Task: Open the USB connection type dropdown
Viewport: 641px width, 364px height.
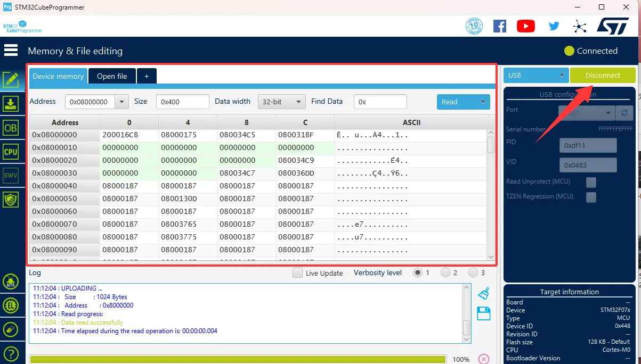Action: pyautogui.click(x=535, y=76)
